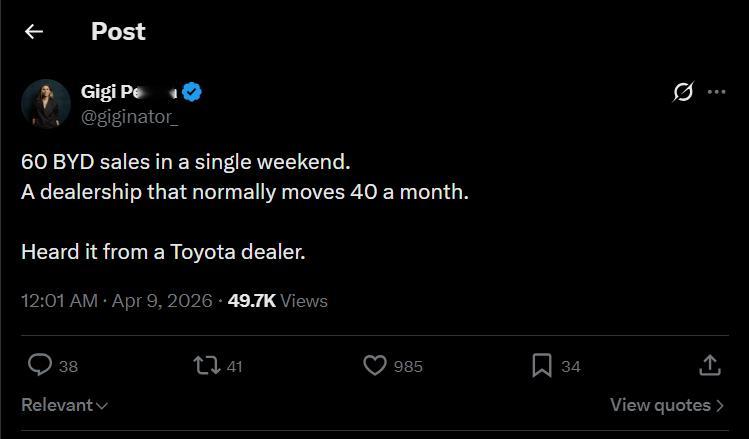The height and width of the screenshot is (439, 749).
Task: Open the Grok explain-post icon
Action: [x=683, y=93]
